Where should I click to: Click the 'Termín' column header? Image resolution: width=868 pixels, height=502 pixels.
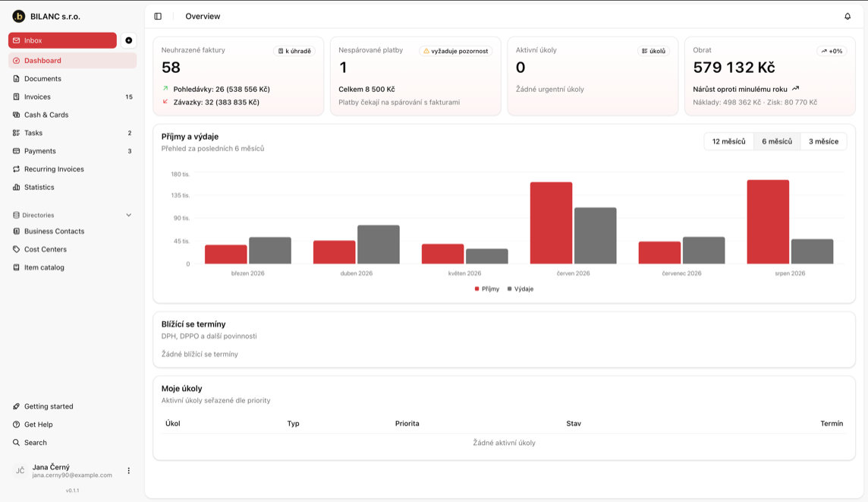pos(832,423)
